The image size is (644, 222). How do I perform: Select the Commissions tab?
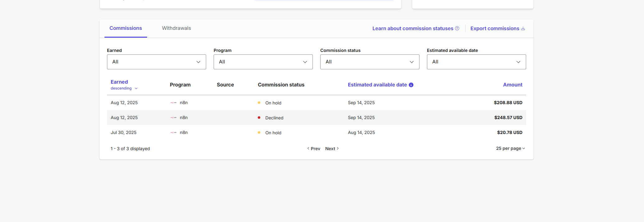coord(126,28)
